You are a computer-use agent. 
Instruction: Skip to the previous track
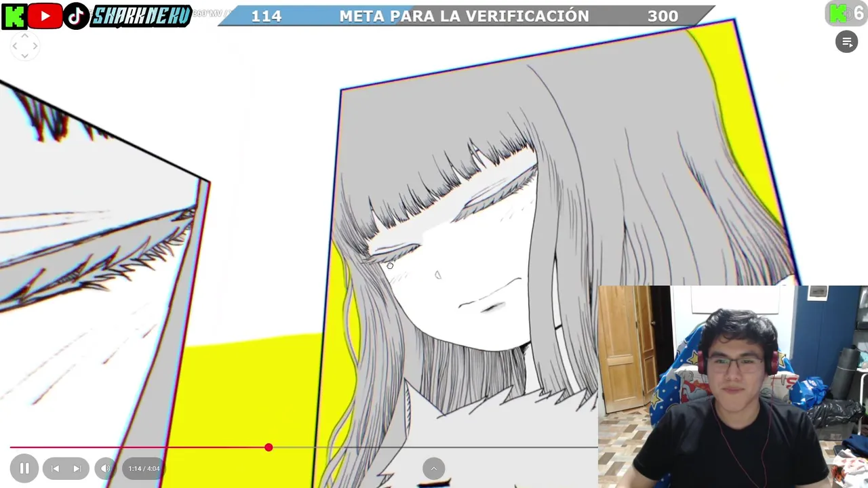point(55,468)
